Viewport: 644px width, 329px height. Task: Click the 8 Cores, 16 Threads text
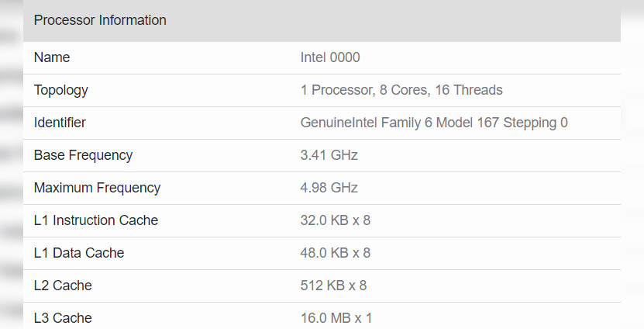(441, 90)
